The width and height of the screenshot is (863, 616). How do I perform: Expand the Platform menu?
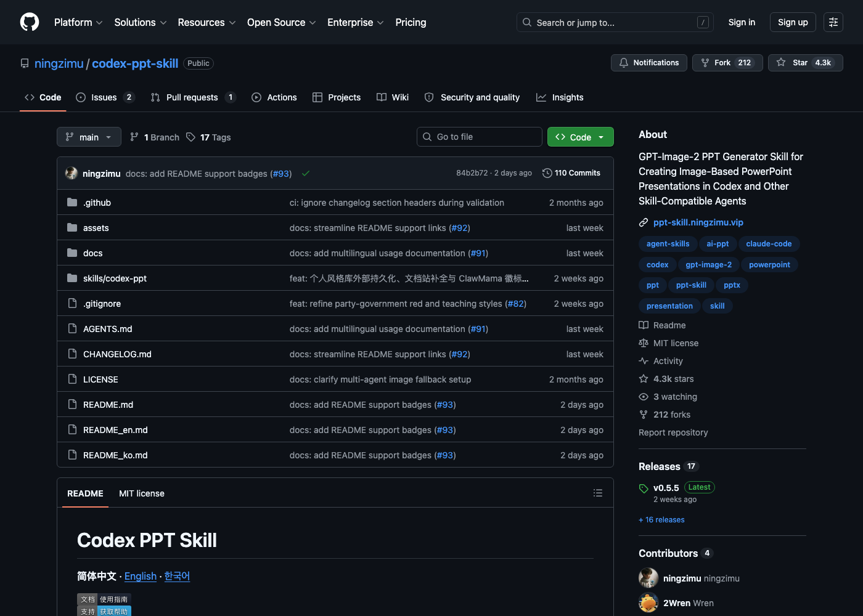tap(78, 22)
